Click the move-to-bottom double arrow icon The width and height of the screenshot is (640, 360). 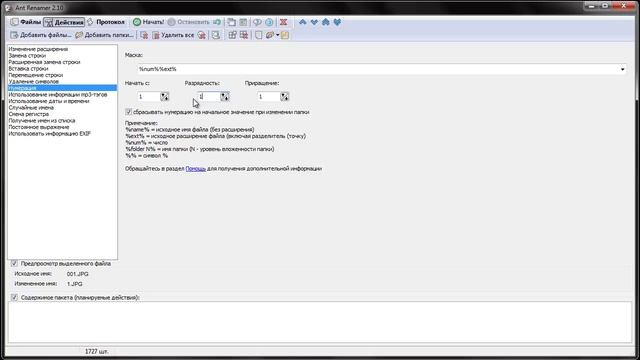click(337, 22)
